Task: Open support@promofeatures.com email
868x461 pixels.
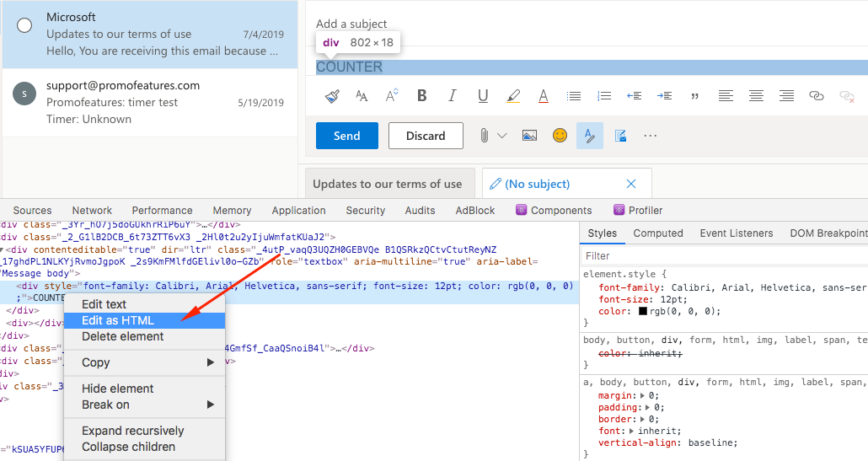Action: click(150, 102)
